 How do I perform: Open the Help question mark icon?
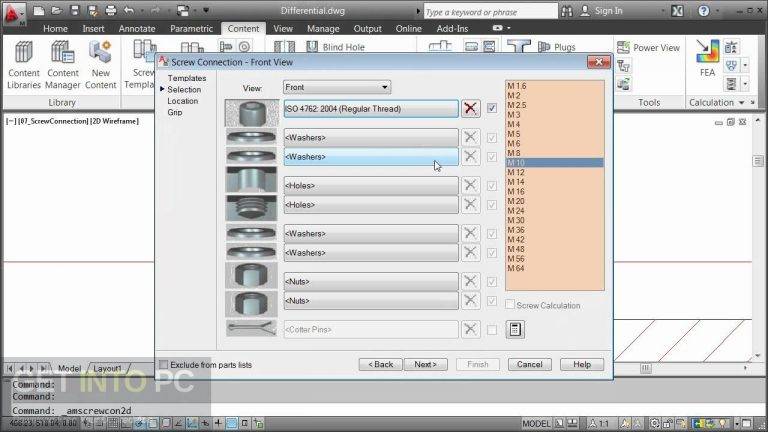704,11
